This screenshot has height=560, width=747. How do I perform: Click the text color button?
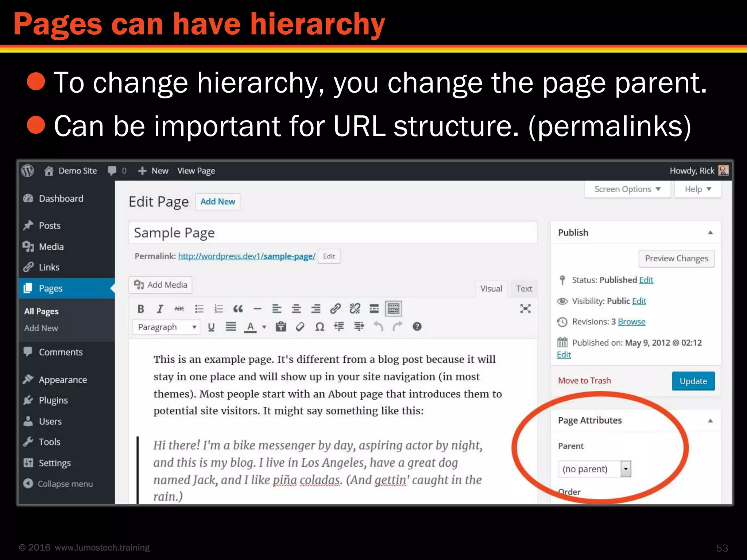[250, 327]
